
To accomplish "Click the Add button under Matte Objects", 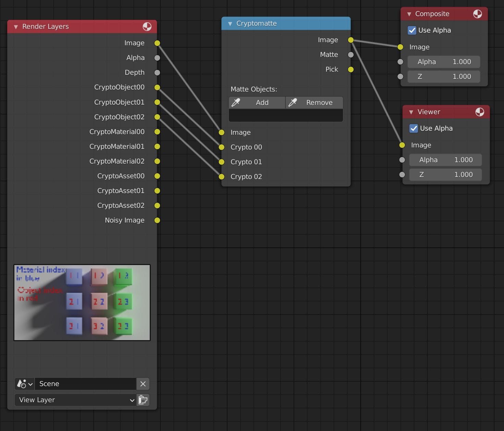I will pos(262,102).
